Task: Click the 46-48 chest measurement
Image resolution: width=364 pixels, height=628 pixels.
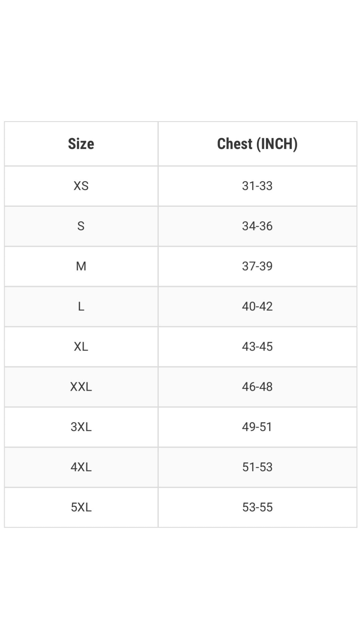Action: 257,387
